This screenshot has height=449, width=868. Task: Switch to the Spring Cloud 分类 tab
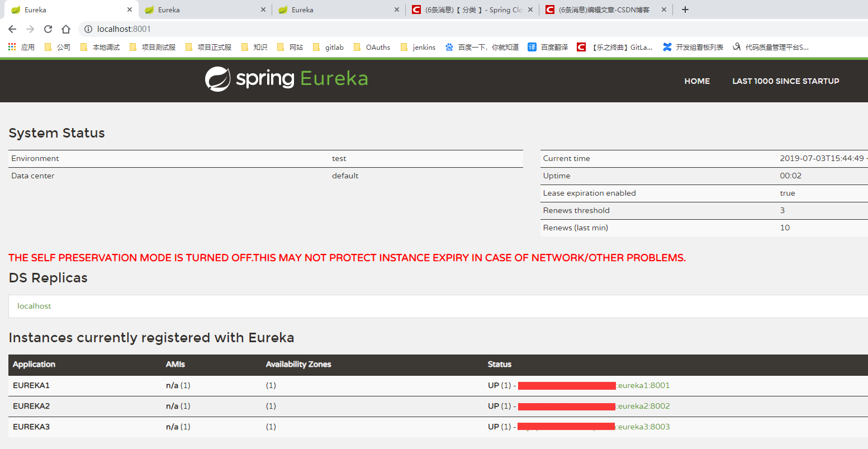click(x=472, y=10)
